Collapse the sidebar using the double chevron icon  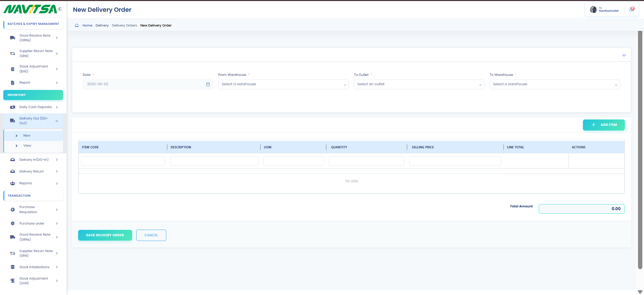(60, 9)
